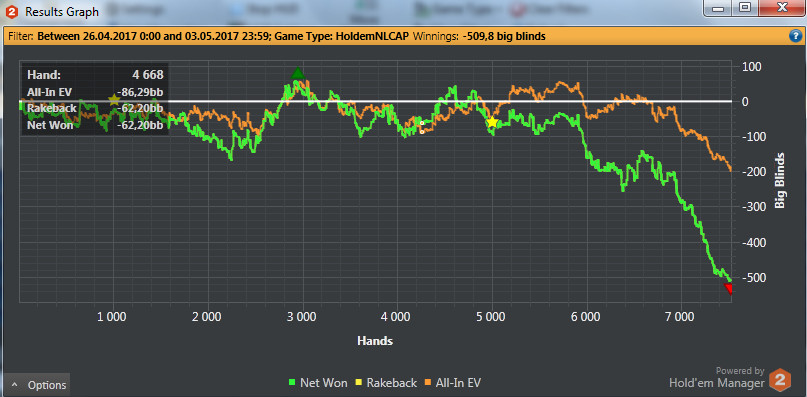Image resolution: width=807 pixels, height=397 pixels.
Task: Click the Net Won -62,20bb tooltip row
Action: 95,125
